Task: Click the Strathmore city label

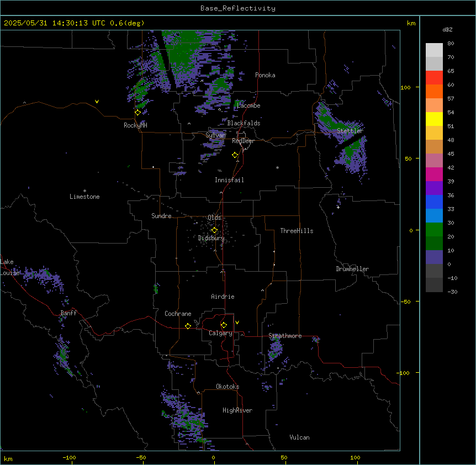Action: (285, 336)
